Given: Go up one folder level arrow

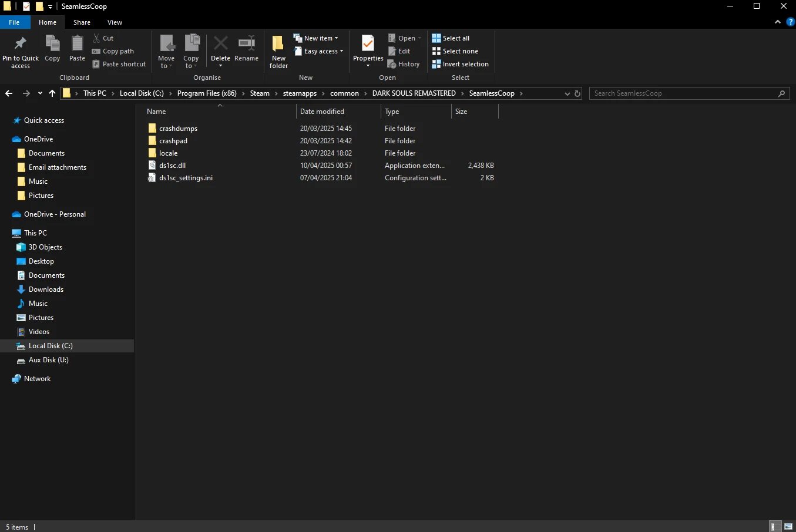Looking at the screenshot, I should [x=52, y=93].
